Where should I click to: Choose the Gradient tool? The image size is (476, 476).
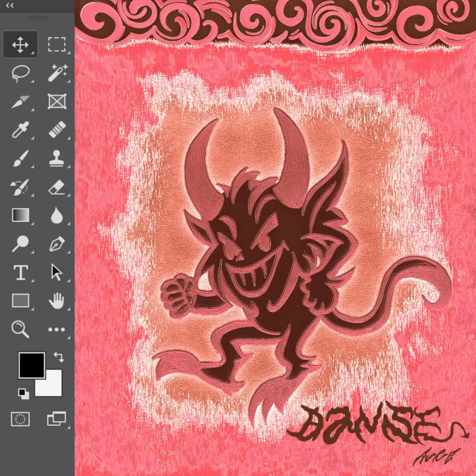20,216
